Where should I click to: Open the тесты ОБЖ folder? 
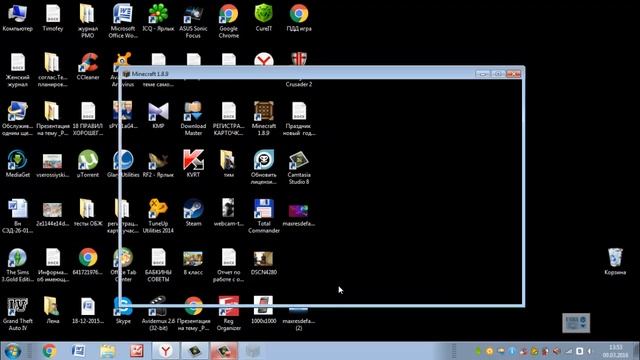(88, 213)
